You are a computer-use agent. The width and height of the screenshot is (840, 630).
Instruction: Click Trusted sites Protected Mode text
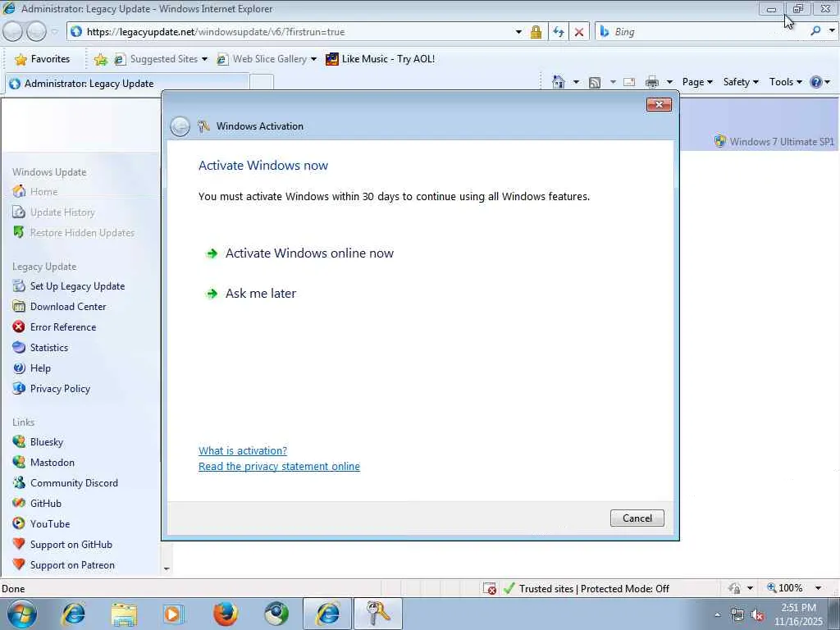(x=594, y=589)
